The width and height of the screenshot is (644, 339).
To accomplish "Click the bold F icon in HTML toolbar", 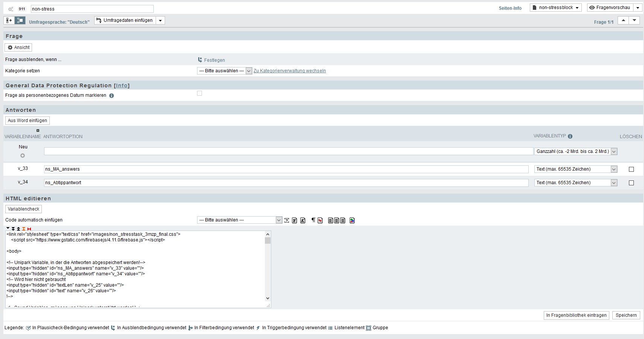I will coord(295,220).
